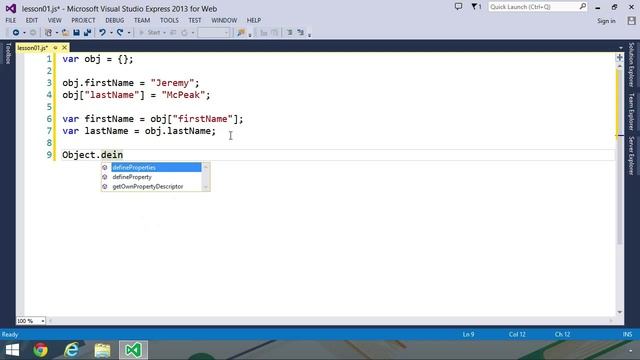
Task: Open the Team Explorer side tab
Action: pyautogui.click(x=631, y=111)
